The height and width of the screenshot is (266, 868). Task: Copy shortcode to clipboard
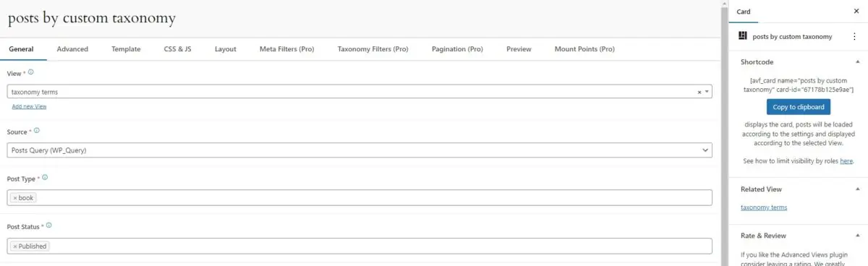799,107
